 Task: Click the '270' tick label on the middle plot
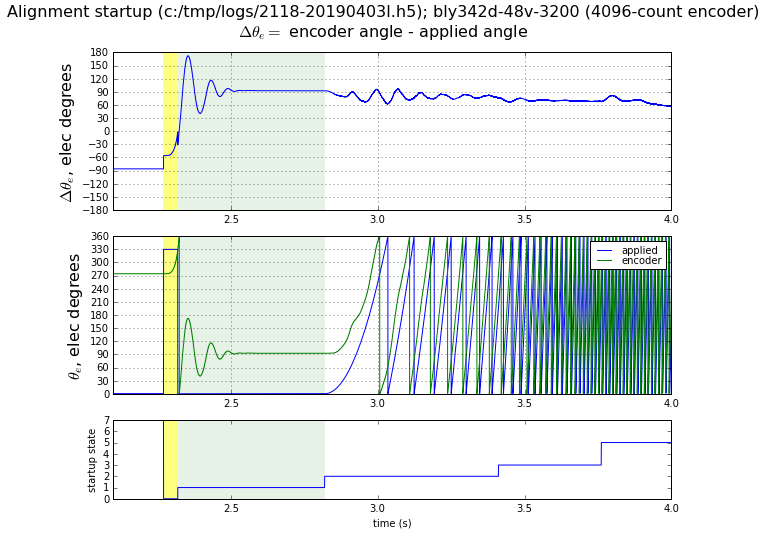tap(99, 276)
